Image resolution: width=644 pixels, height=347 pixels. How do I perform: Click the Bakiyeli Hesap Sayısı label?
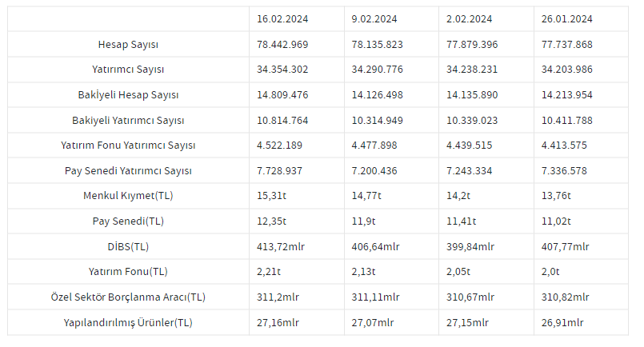[x=128, y=95]
